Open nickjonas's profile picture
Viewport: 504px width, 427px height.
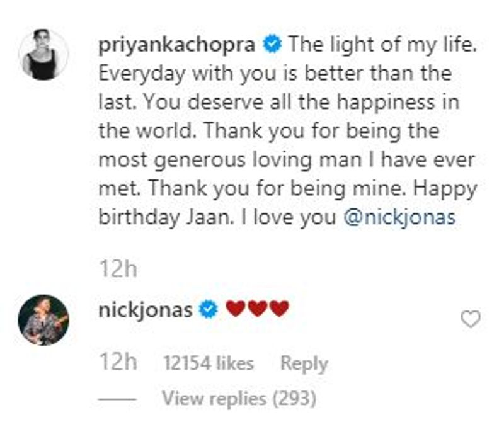pos(43,319)
